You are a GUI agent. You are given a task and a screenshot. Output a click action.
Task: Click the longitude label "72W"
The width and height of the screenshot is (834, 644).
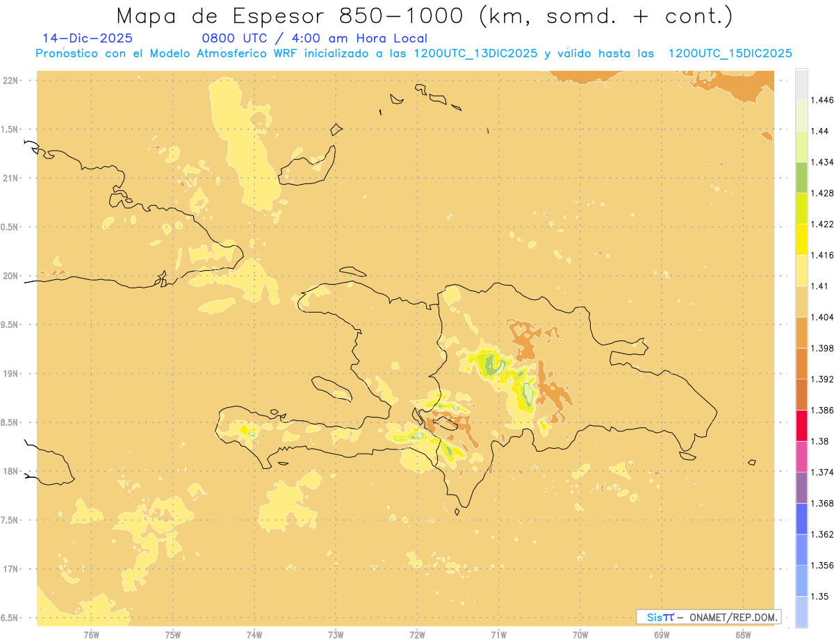(x=417, y=635)
